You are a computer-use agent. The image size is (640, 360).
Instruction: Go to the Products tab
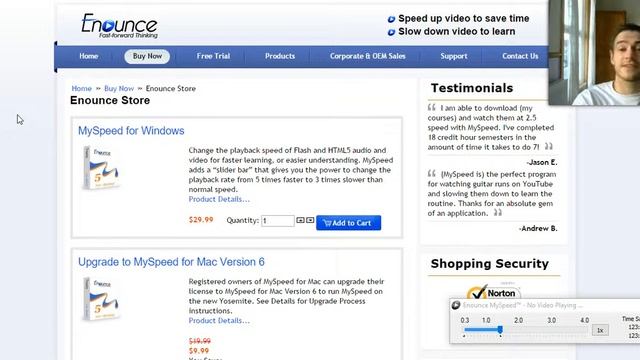[x=280, y=56]
